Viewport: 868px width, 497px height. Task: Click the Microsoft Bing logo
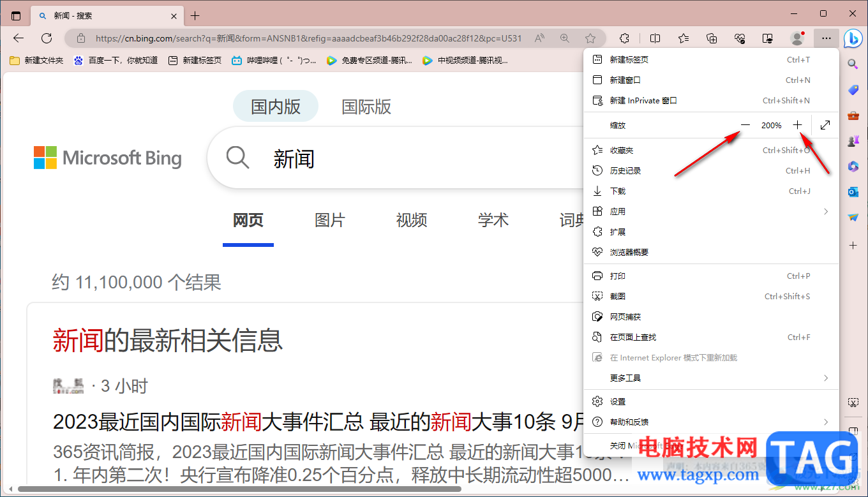pos(108,158)
